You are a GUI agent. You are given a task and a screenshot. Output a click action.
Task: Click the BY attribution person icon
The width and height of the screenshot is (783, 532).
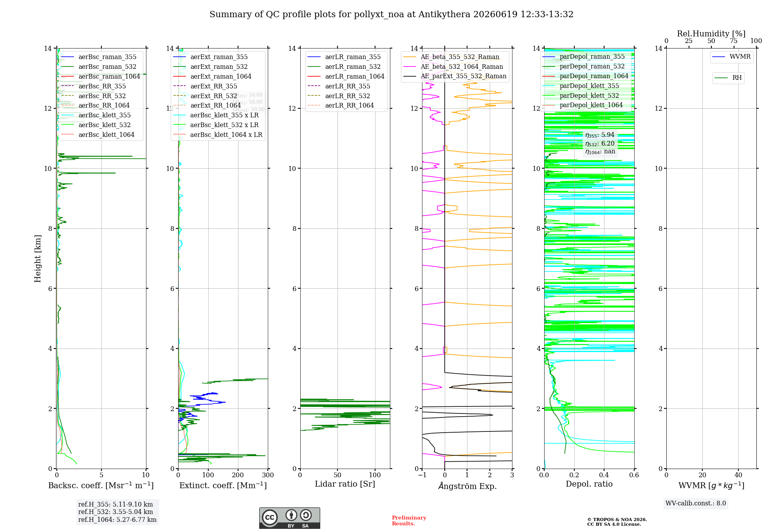(291, 515)
